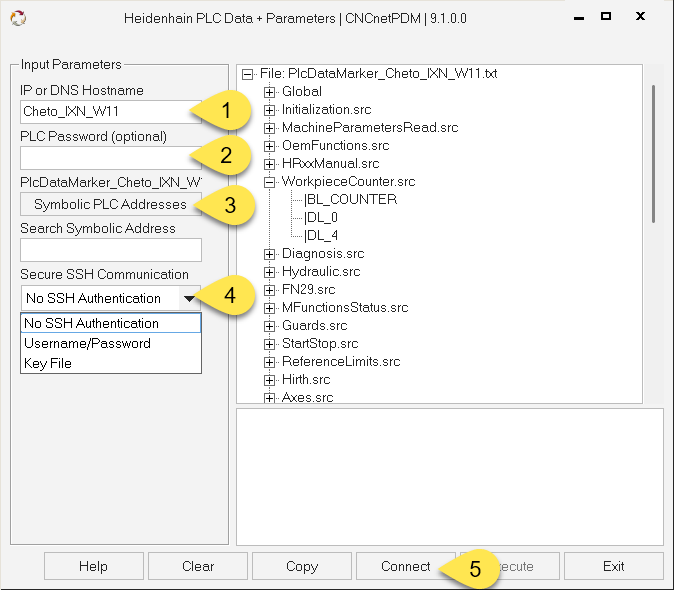Select FN29.src label
The width and height of the screenshot is (674, 590).
[309, 290]
